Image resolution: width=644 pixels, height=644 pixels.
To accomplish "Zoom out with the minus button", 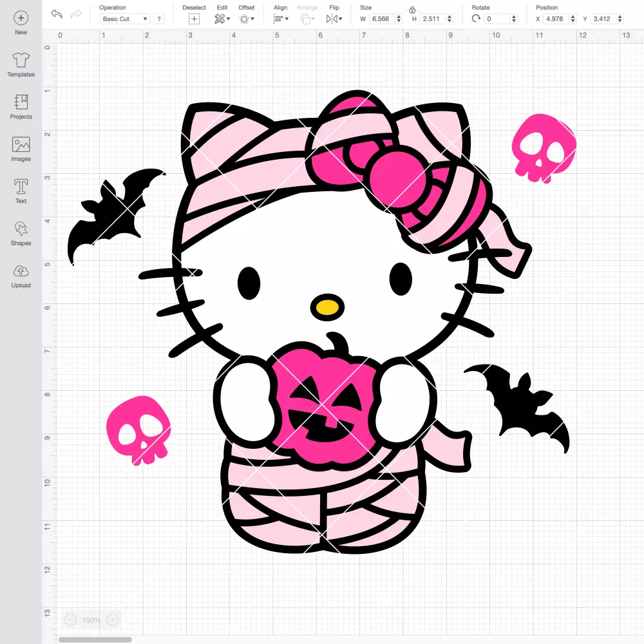I will [x=70, y=620].
